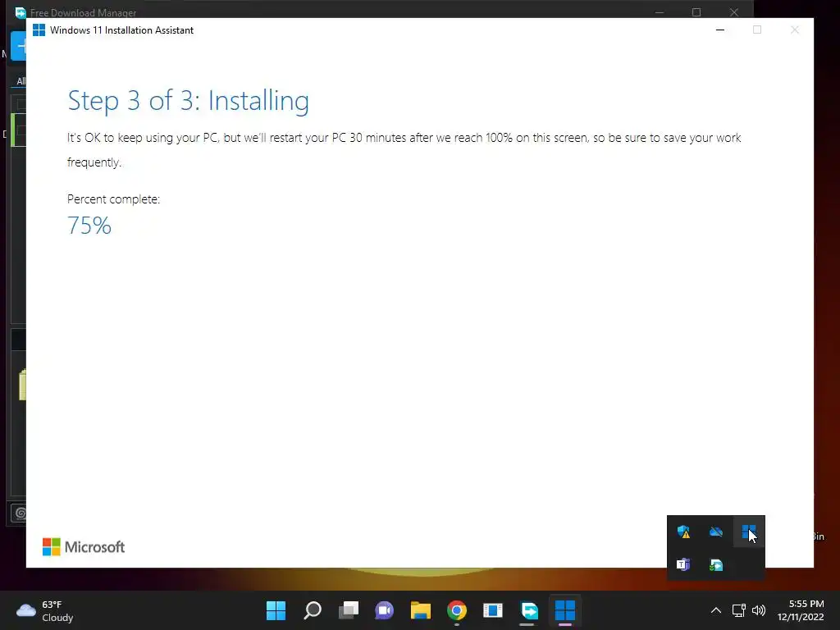Open OneDrive cloud icon in tray overflow
Screen dimensions: 840x630
[715, 532]
